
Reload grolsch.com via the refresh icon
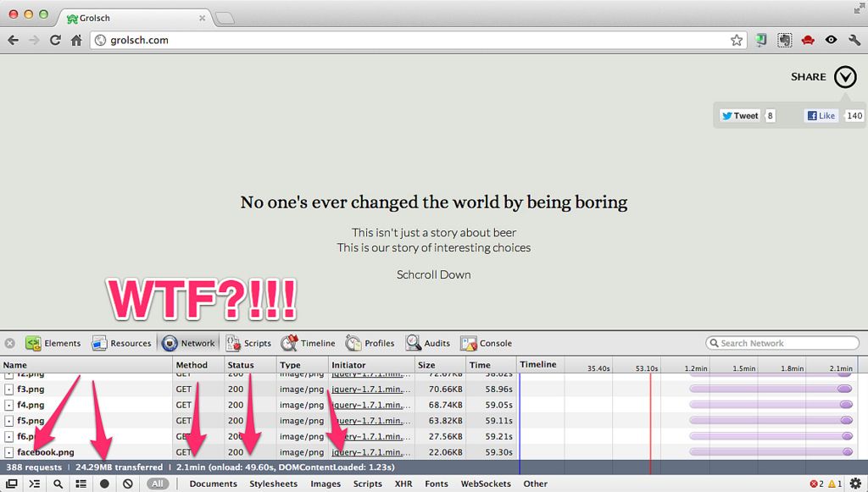pos(54,39)
